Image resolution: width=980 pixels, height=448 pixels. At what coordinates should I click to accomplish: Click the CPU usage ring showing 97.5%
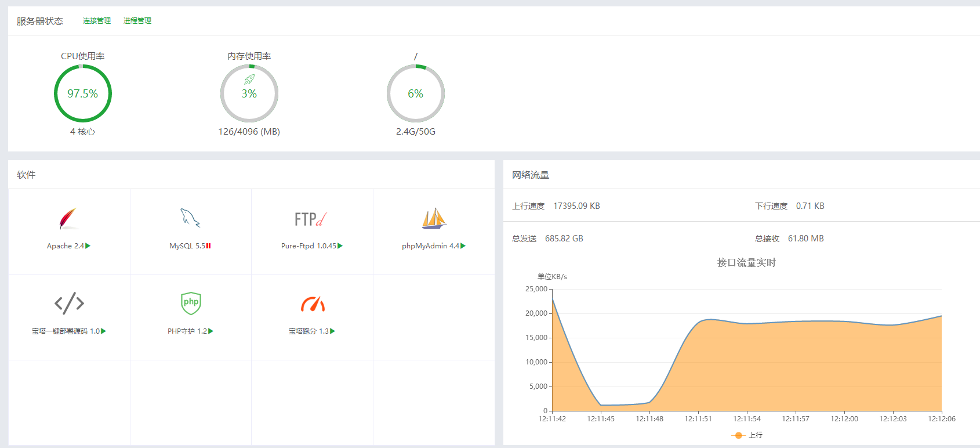[x=83, y=93]
